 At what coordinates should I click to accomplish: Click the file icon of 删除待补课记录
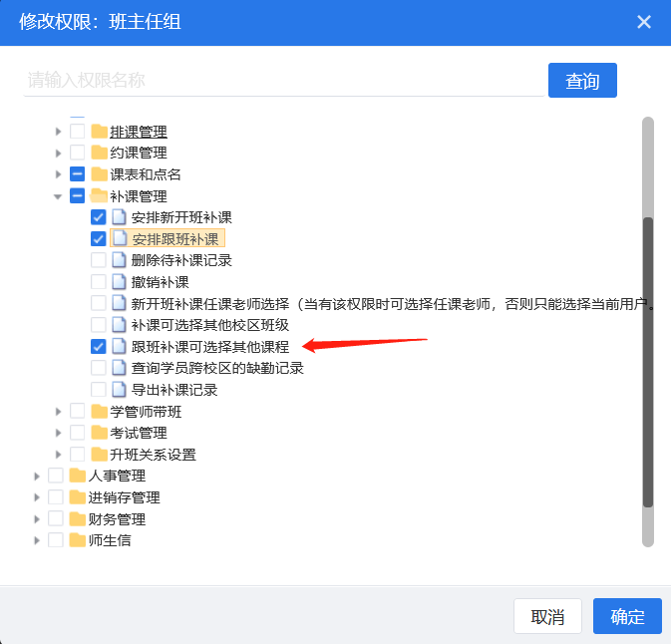point(119,260)
